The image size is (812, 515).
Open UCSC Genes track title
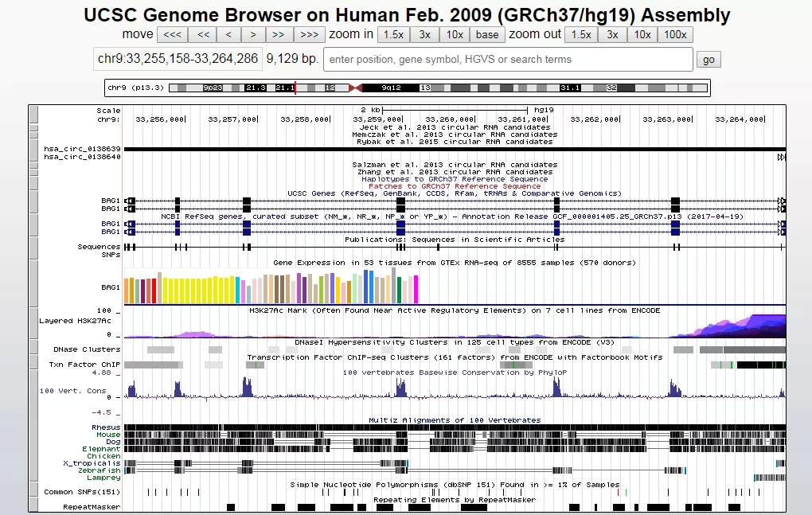pyautogui.click(x=455, y=193)
